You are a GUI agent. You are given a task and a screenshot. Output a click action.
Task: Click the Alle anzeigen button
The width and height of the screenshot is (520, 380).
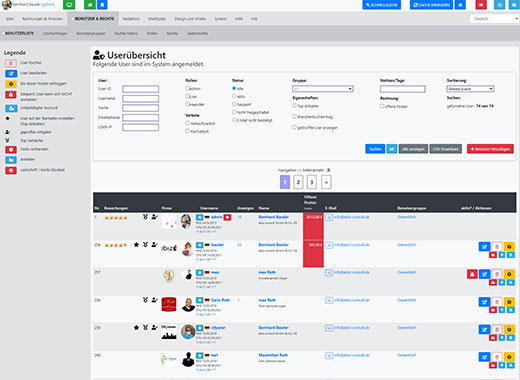pyautogui.click(x=413, y=149)
